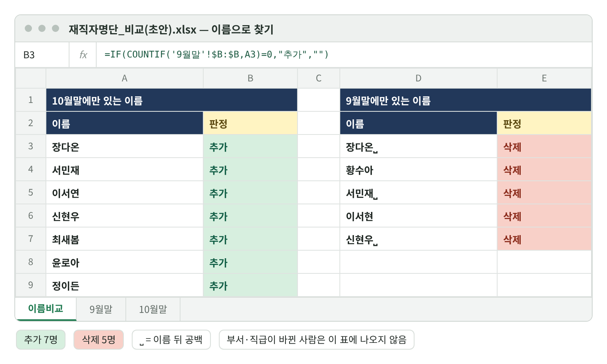Viewport: 607px width, 364px height.
Task: Click the '추가 7명' summary chip
Action: 41,340
